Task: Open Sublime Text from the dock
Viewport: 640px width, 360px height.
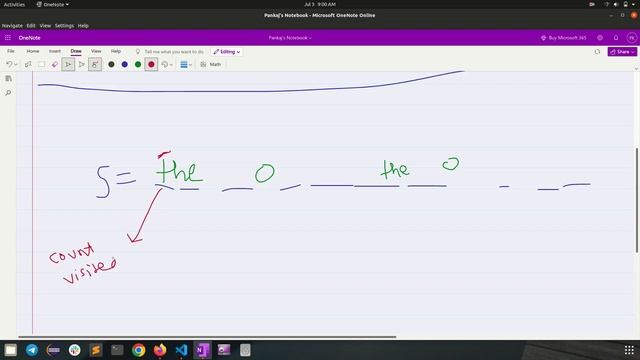Action: (x=96, y=350)
